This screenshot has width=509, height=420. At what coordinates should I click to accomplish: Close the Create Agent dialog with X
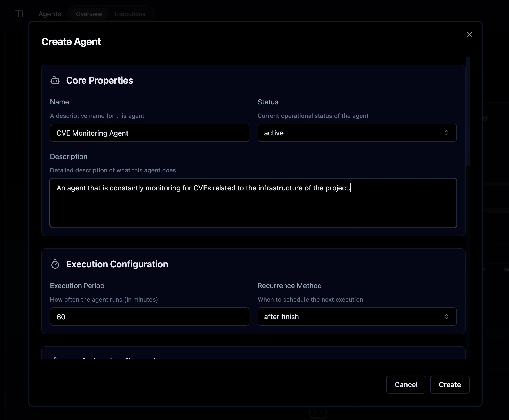[469, 34]
